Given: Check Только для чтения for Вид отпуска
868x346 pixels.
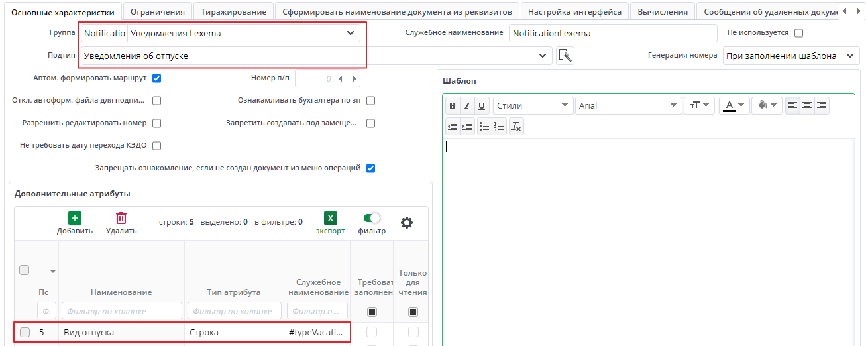Looking at the screenshot, I should pos(413,332).
